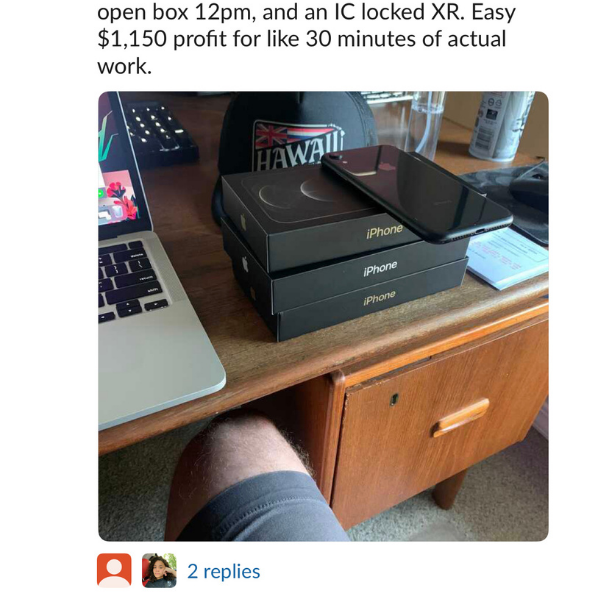This screenshot has width=600, height=600.
Task: Click the MacBook keyboard in the photo
Action: 130,279
